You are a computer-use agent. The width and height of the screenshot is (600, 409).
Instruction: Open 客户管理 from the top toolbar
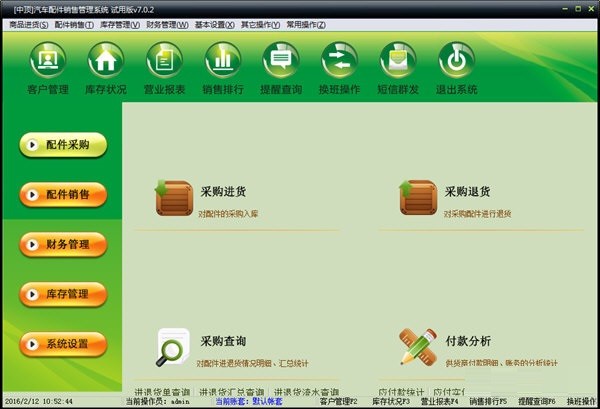pyautogui.click(x=47, y=60)
